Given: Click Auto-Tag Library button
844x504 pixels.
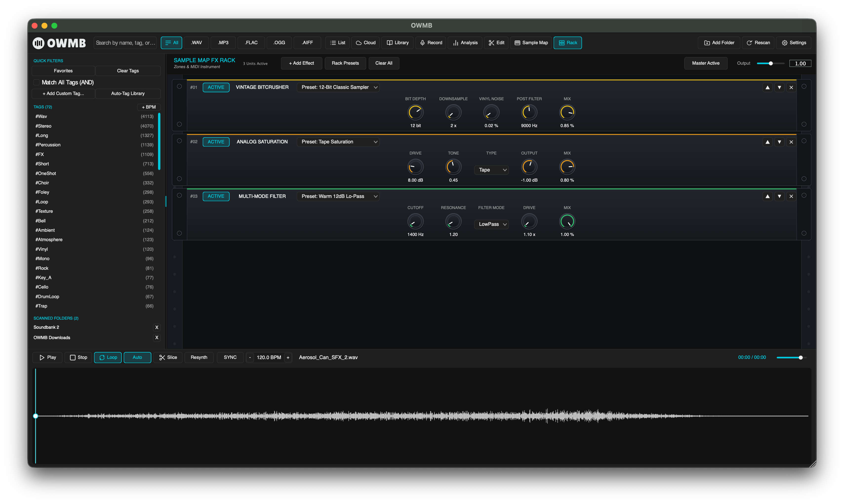Looking at the screenshot, I should [128, 93].
